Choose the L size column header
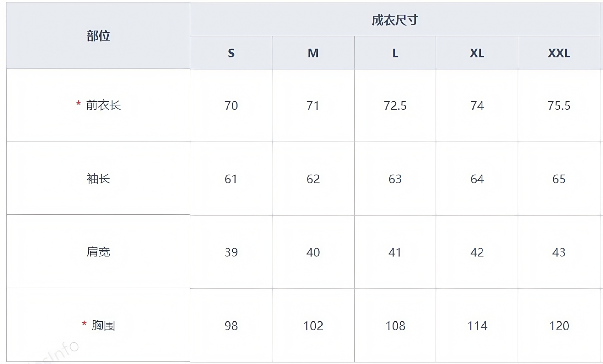 click(395, 53)
